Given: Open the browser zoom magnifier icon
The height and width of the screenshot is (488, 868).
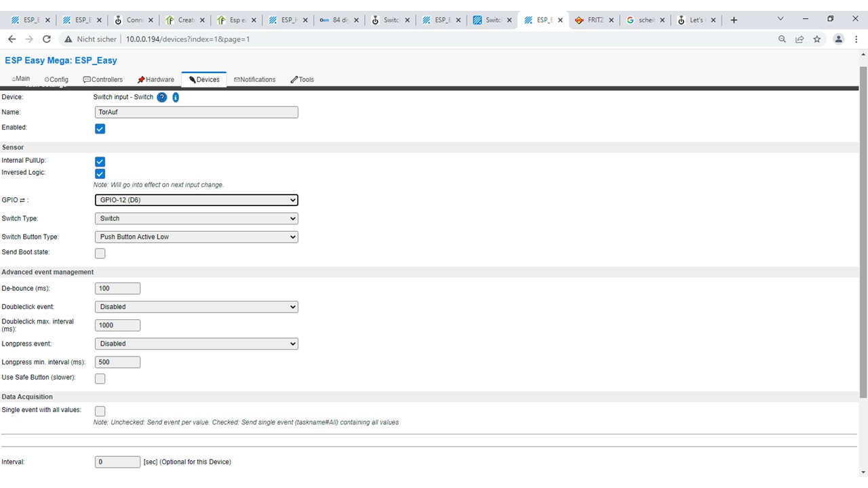Looking at the screenshot, I should [782, 39].
